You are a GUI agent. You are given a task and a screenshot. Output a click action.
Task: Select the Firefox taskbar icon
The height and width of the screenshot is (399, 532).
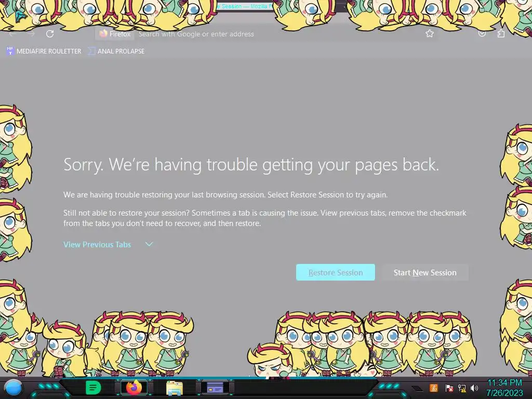134,388
